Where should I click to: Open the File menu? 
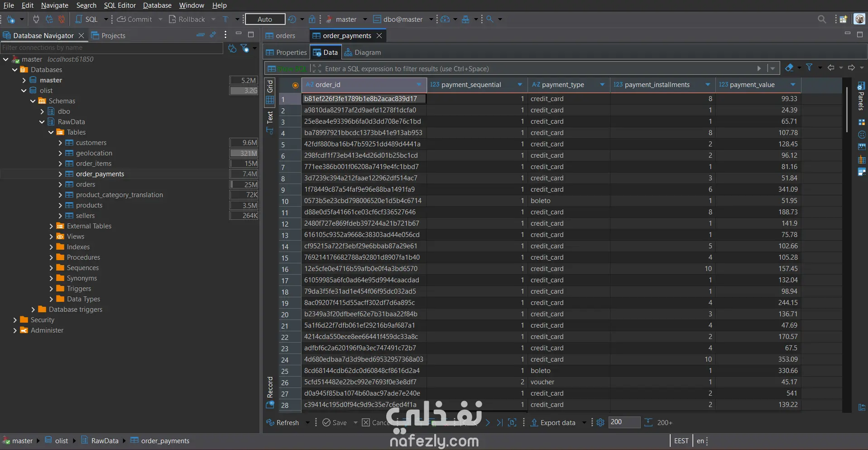click(x=9, y=5)
